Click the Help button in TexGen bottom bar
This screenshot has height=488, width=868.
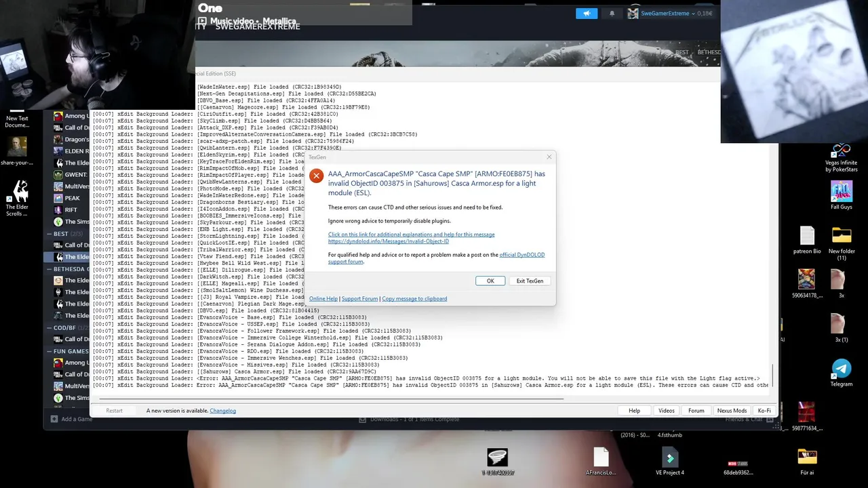634,411
